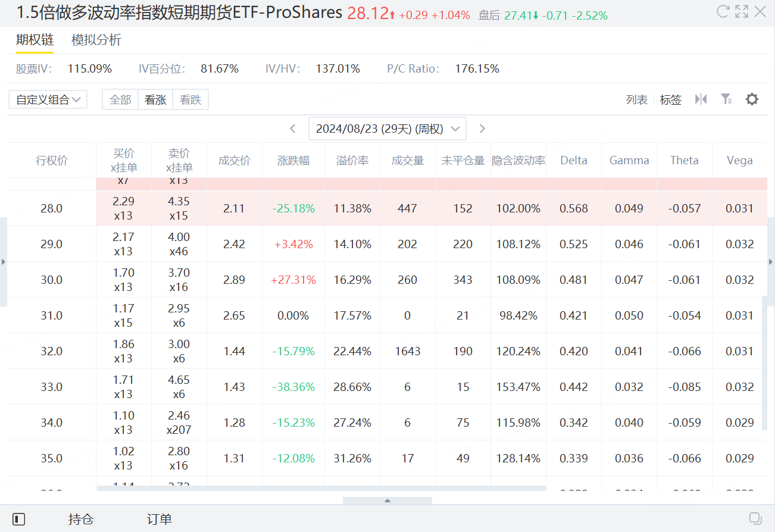Screen dimensions: 775x532
Task: Click ask price 4.00 for strike 29.0
Action: (x=179, y=237)
